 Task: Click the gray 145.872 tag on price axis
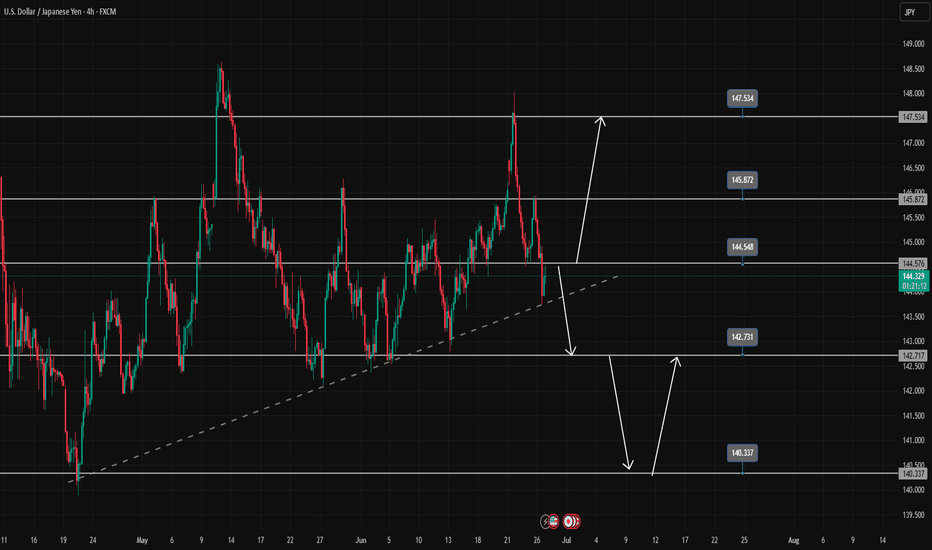tap(914, 199)
